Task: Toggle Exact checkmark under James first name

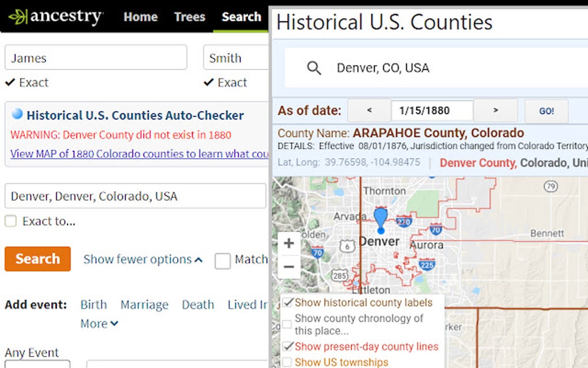Action: pos(10,82)
